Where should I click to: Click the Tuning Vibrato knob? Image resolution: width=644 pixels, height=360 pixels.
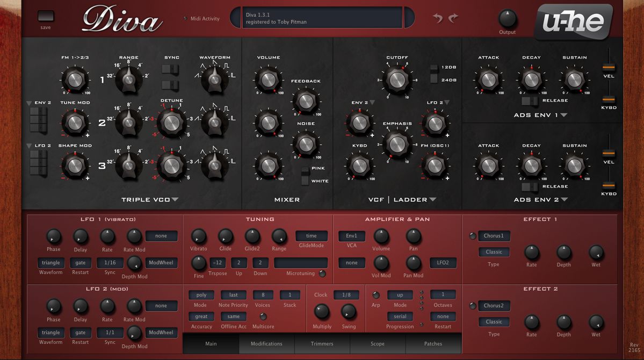tap(198, 236)
